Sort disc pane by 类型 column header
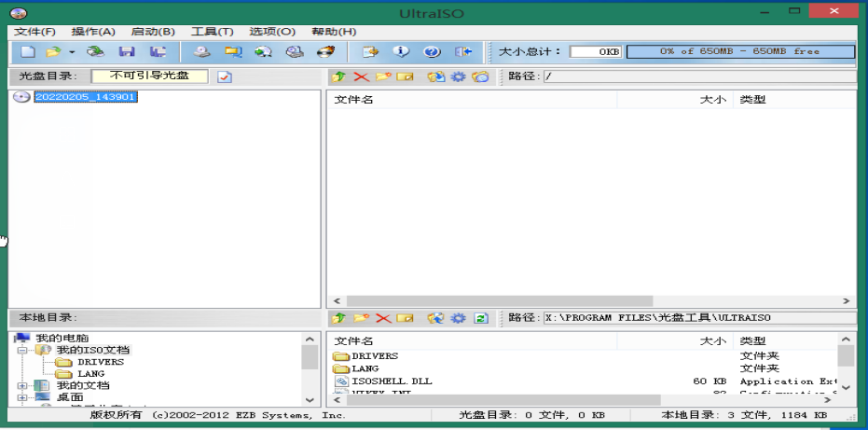The image size is (868, 430). pyautogui.click(x=794, y=100)
